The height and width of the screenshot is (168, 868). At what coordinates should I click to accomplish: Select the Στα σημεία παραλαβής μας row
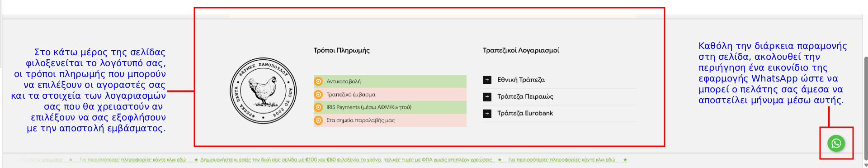(390, 120)
